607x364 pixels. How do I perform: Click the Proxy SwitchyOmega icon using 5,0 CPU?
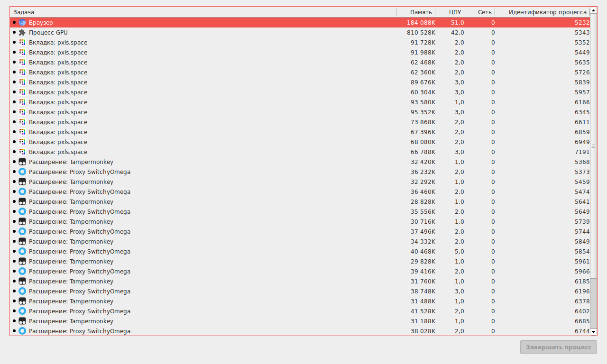(x=22, y=252)
